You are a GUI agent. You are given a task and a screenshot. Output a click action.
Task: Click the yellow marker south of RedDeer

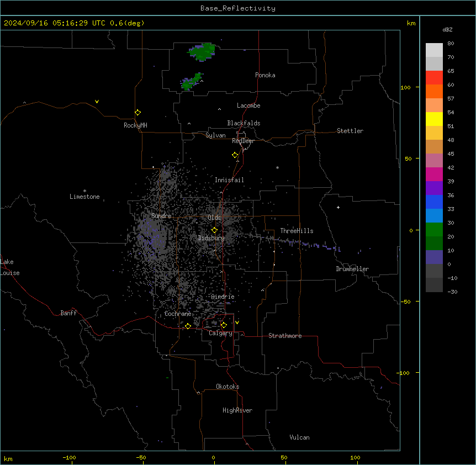pyautogui.click(x=235, y=155)
